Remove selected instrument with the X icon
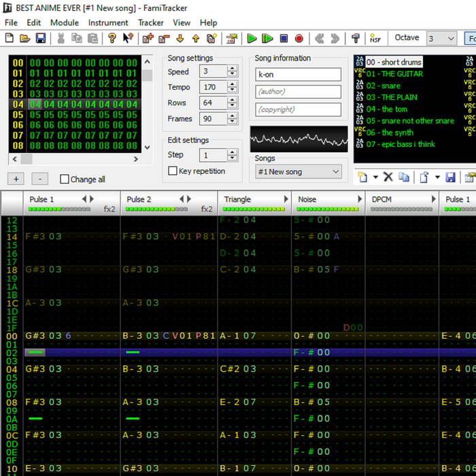Viewport: 476px width, 476px height. [x=388, y=177]
